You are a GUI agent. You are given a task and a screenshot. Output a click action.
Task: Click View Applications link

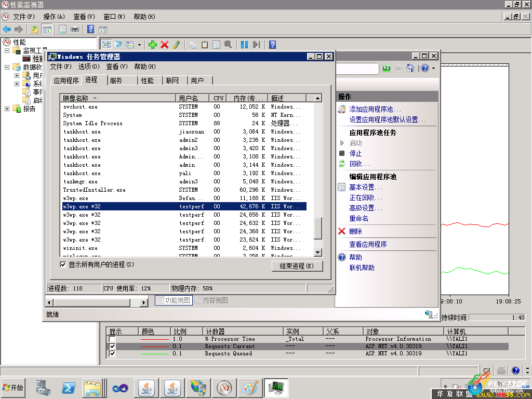coord(368,244)
